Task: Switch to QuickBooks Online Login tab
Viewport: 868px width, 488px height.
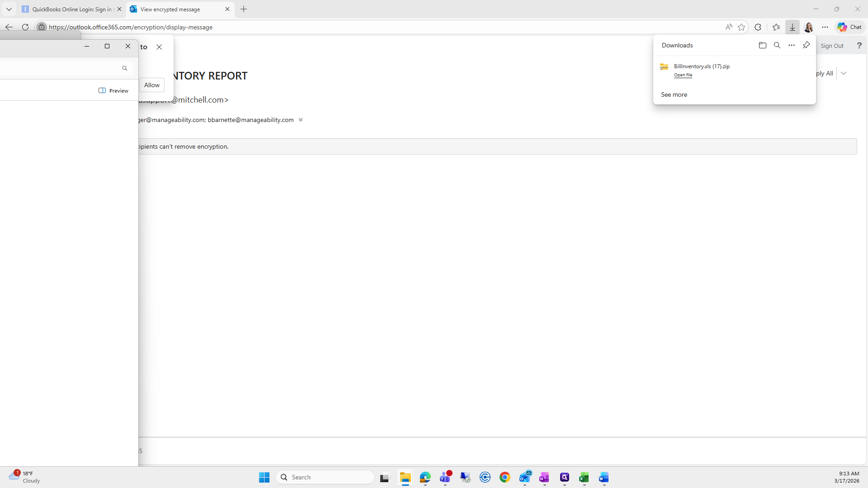Action: coord(71,9)
